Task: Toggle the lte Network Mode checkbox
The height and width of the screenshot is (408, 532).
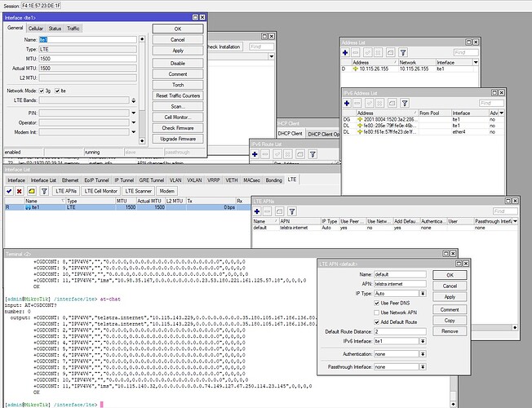Action: [57, 91]
